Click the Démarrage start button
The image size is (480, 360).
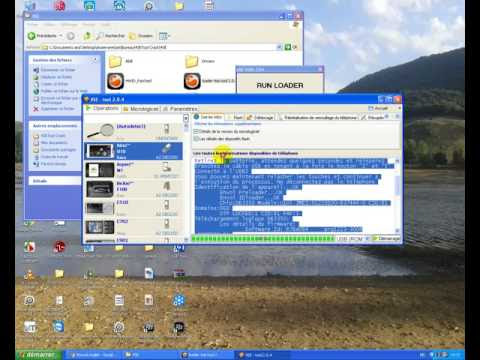coord(386,239)
